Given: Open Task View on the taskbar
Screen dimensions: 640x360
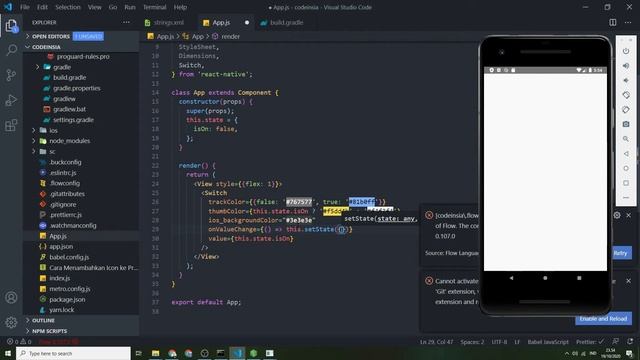Looking at the screenshot, I should [139, 353].
